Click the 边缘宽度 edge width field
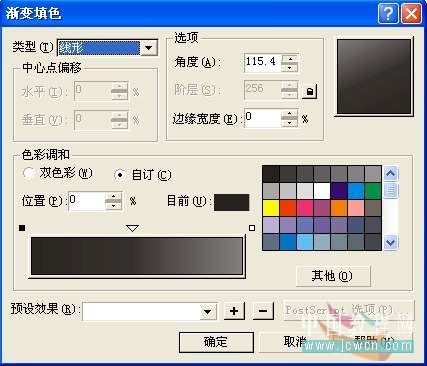Viewport: 427px width, 366px height. [263, 119]
